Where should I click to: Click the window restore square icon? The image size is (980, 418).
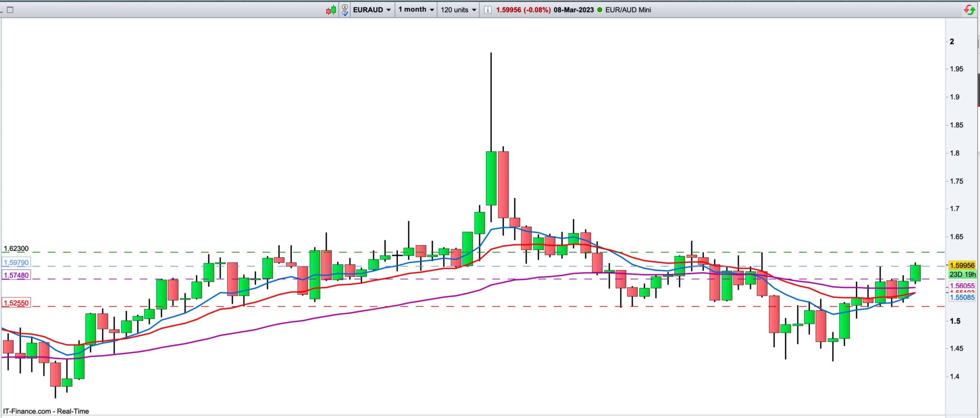tap(10, 10)
